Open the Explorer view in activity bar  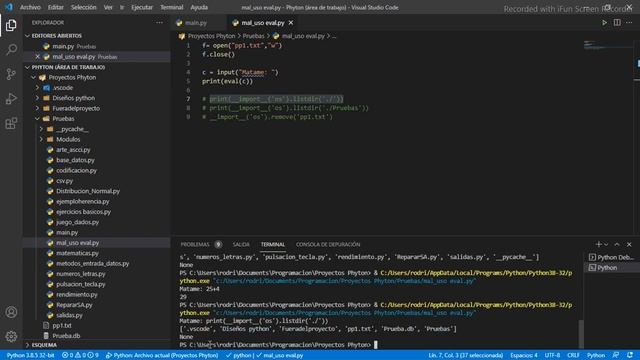[x=11, y=25]
